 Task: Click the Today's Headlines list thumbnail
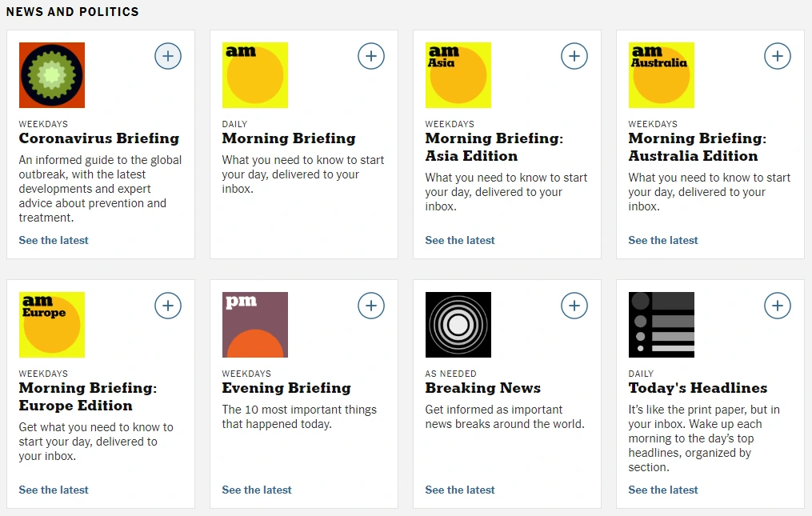pos(662,325)
